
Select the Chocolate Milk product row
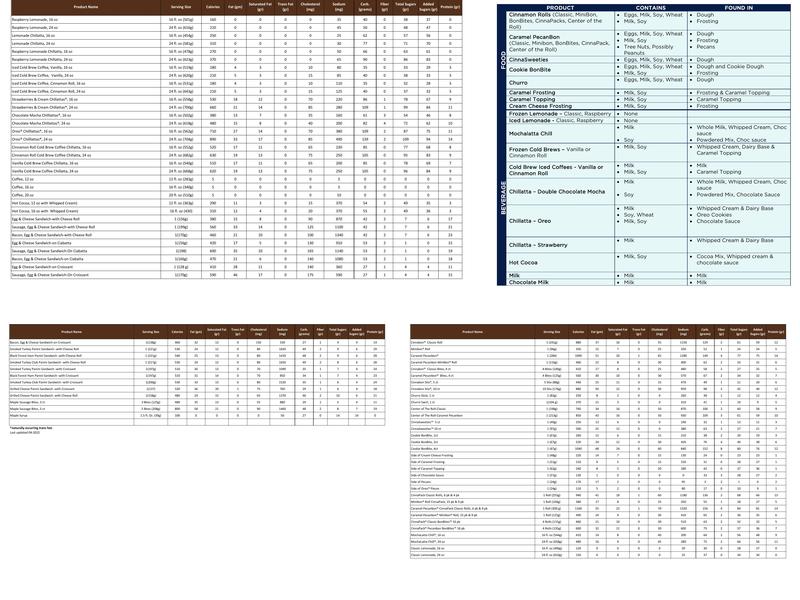tap(532, 281)
